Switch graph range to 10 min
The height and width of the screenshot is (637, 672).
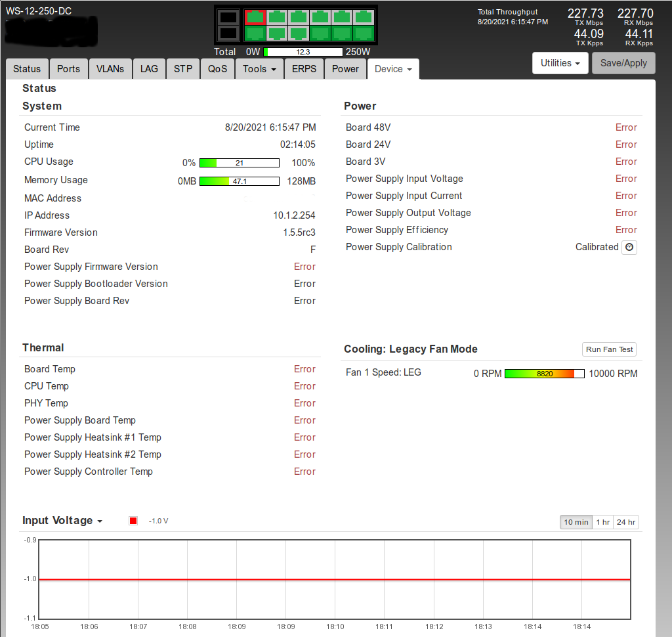click(576, 522)
